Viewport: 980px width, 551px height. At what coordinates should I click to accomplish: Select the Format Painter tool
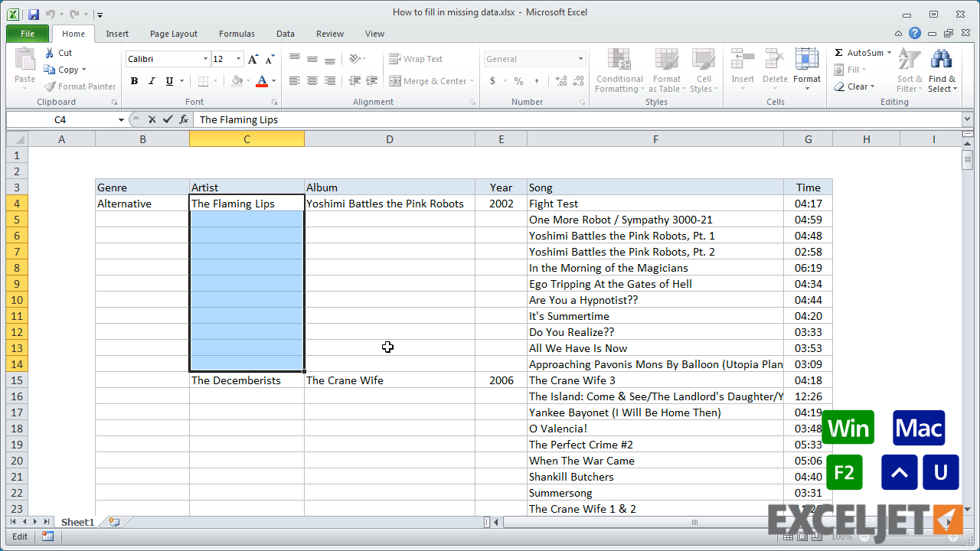[80, 86]
